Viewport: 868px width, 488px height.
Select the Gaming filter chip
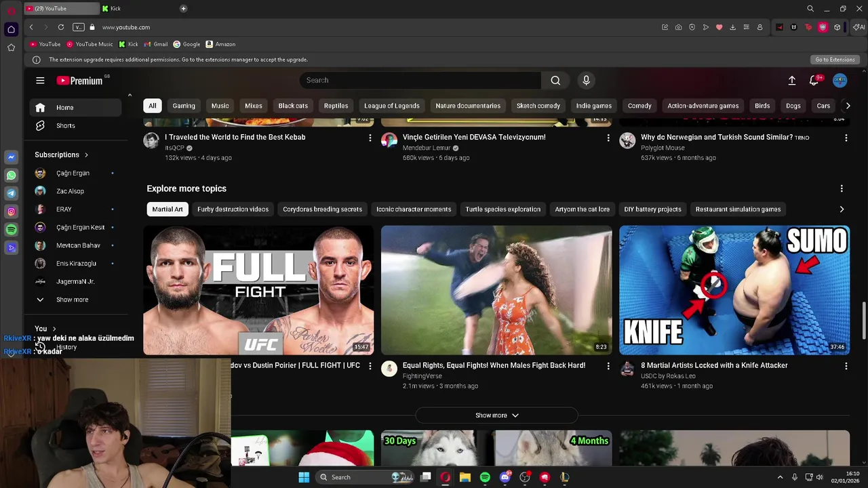(184, 106)
